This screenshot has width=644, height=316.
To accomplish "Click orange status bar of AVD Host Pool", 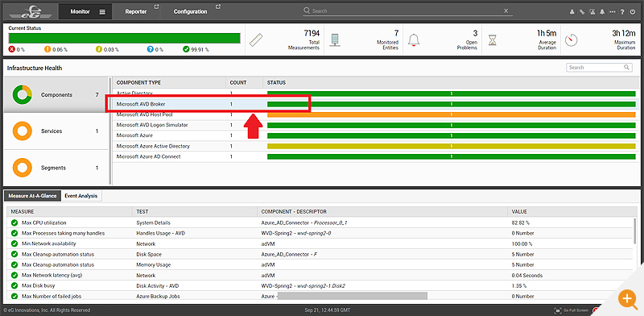I will 452,114.
